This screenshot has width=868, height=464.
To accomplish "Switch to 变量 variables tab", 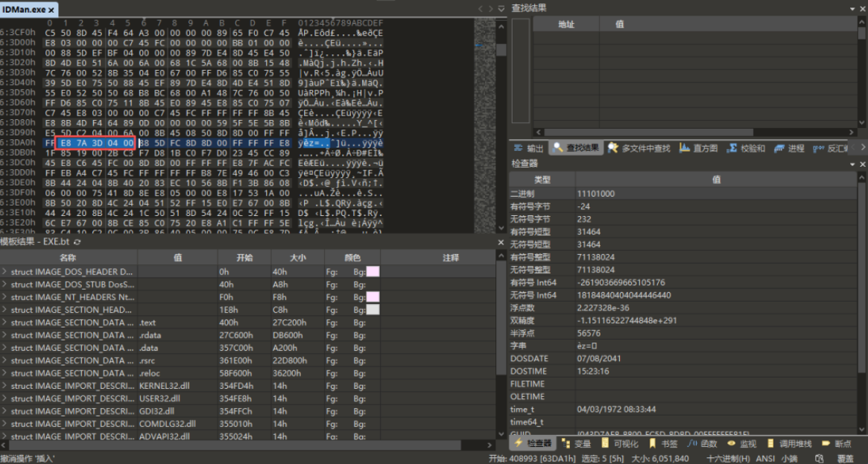I will pos(576,444).
